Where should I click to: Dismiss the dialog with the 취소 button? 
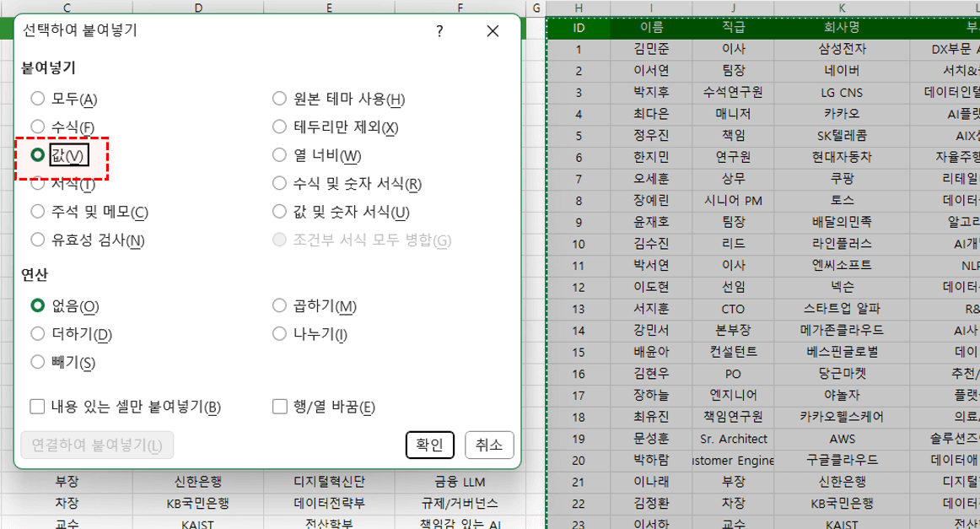489,445
